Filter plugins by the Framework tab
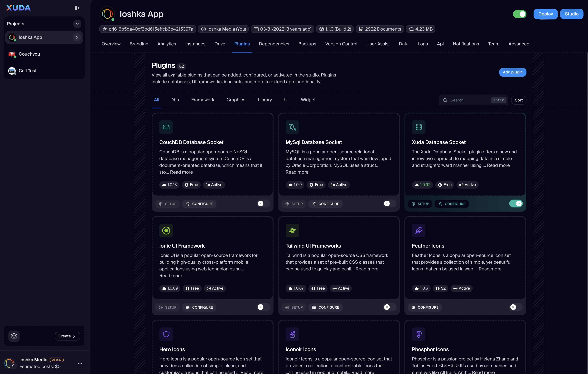 tap(202, 100)
